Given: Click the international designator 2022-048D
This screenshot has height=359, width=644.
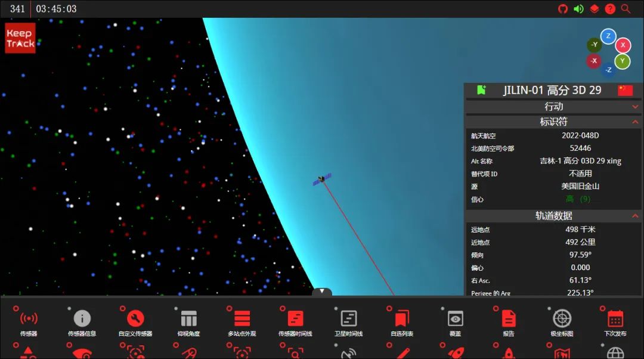Looking at the screenshot, I should point(580,135).
